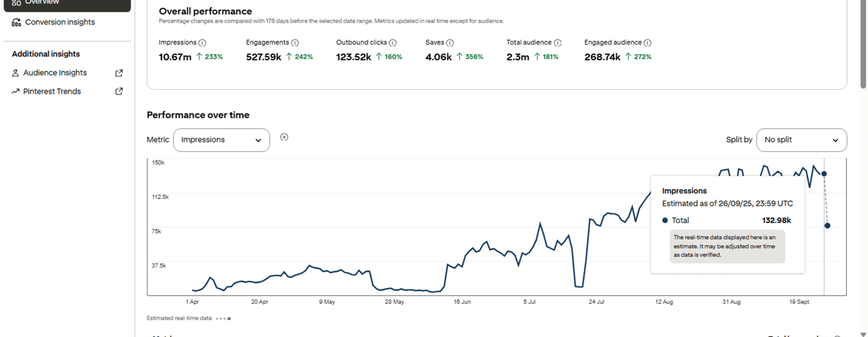Image resolution: width=868 pixels, height=337 pixels.
Task: Click the info icon next to Impressions
Action: (x=202, y=43)
